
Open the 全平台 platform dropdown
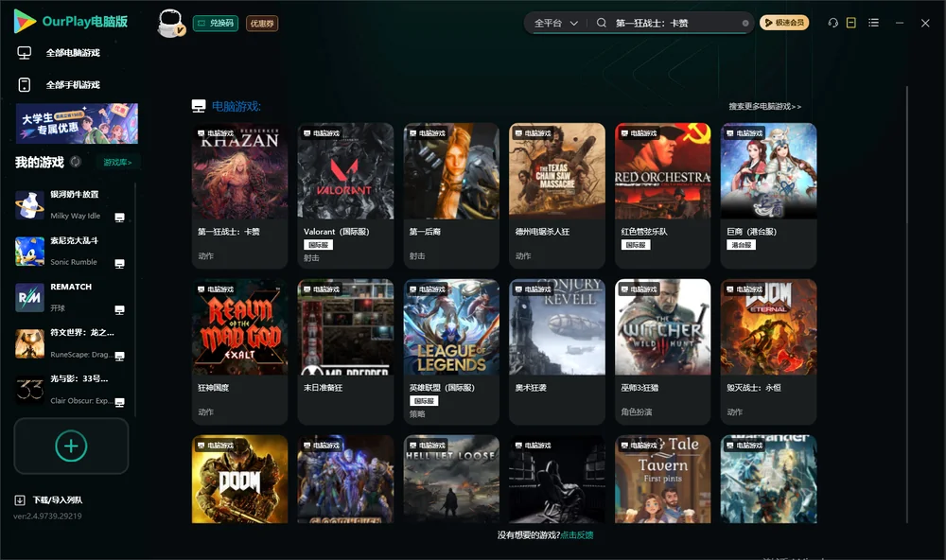(555, 23)
